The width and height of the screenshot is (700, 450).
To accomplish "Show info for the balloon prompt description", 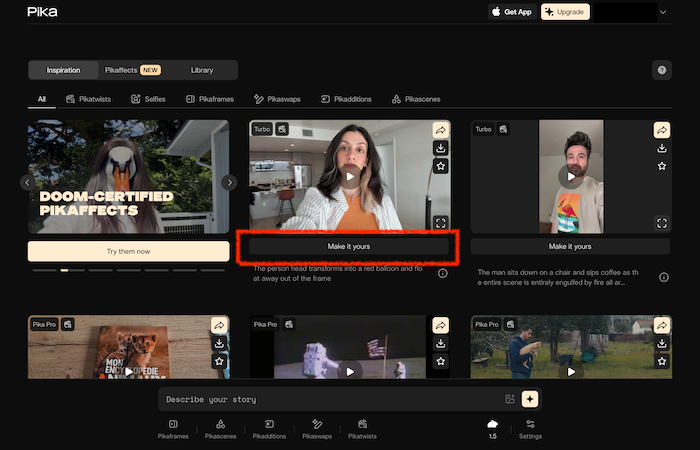I will tap(442, 273).
